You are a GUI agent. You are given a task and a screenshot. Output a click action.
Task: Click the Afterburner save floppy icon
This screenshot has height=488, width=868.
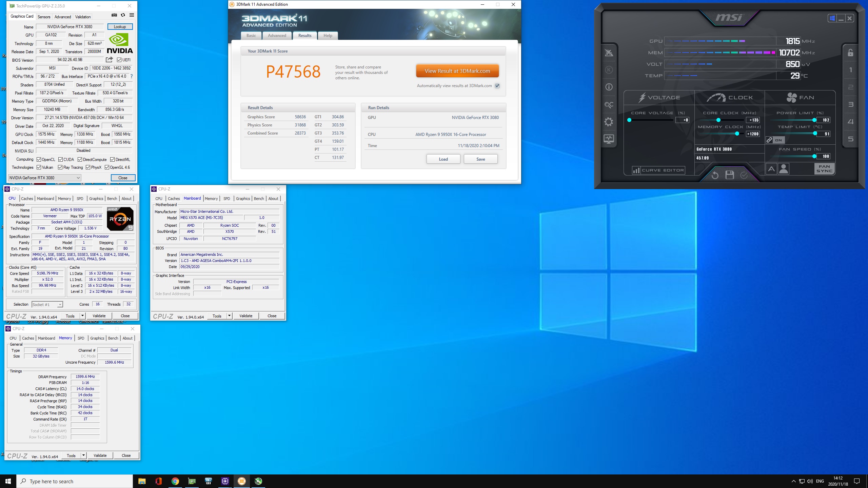point(730,175)
